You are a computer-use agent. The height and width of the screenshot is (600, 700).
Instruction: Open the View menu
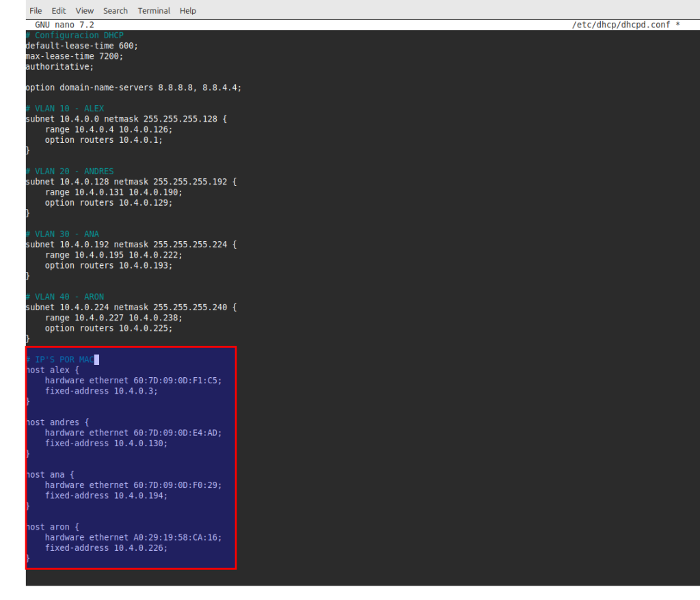(x=85, y=10)
